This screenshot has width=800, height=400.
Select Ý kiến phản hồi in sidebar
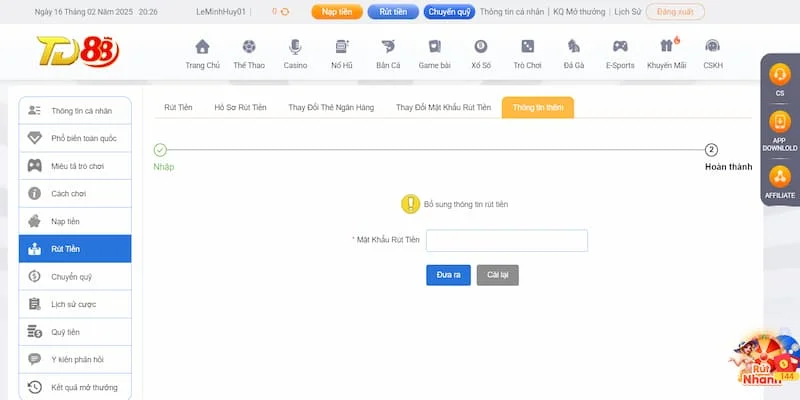point(75,359)
